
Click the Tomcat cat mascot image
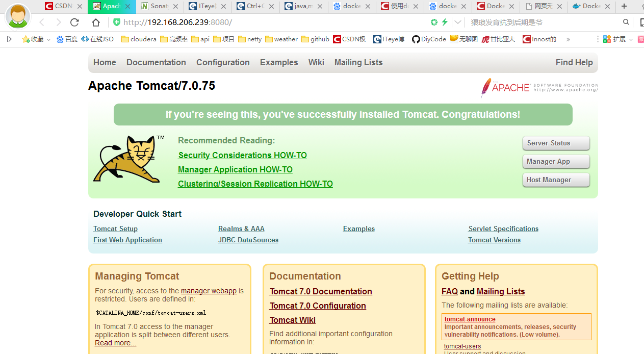click(128, 159)
